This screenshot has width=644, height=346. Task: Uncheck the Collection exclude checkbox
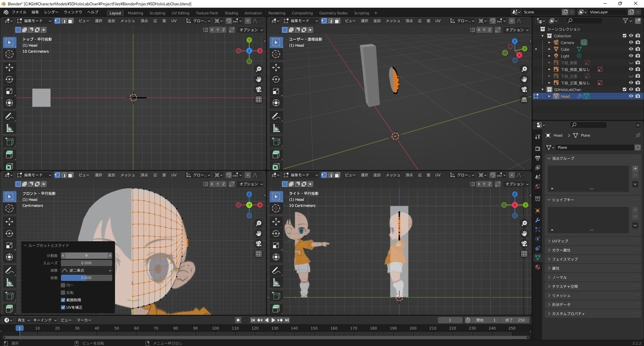pyautogui.click(x=624, y=36)
